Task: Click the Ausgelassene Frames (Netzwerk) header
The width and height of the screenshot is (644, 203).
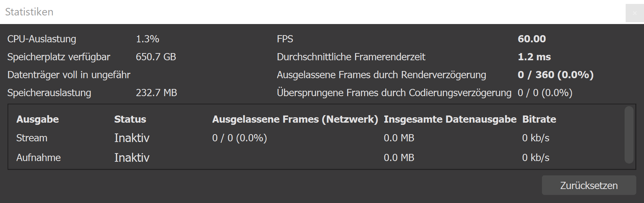Action: point(295,119)
